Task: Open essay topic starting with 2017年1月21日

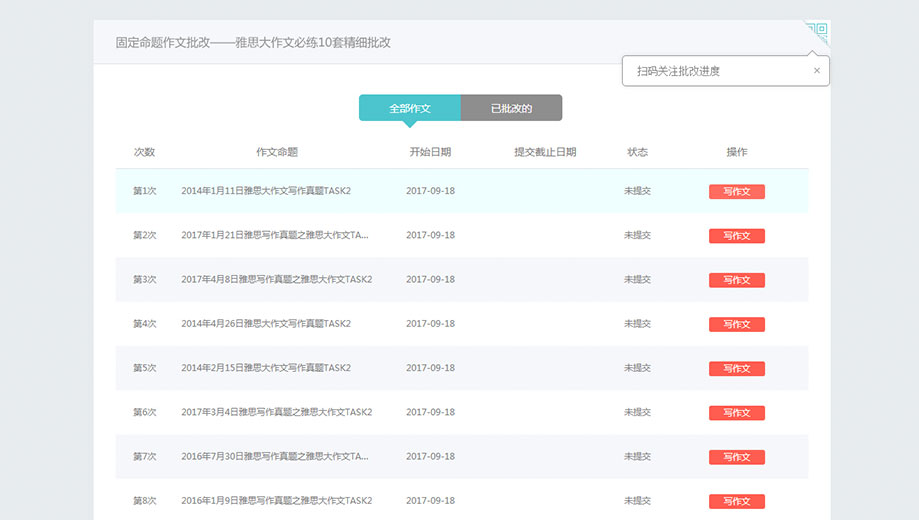Action: coord(274,235)
